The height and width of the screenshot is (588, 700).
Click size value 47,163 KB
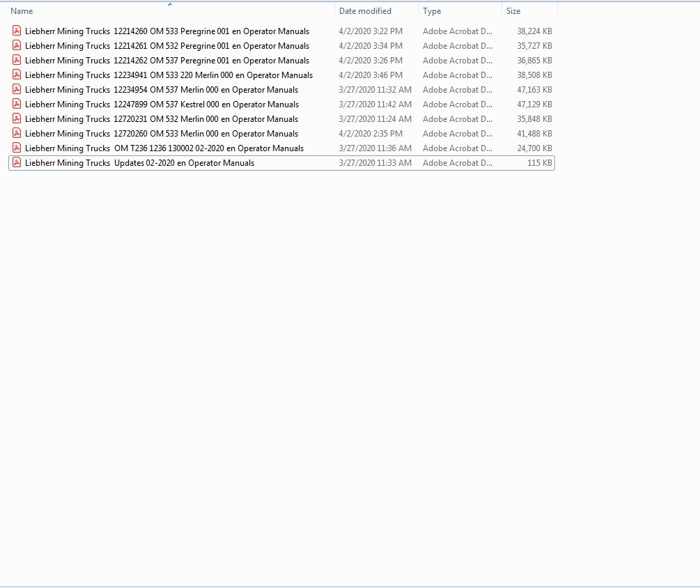click(x=534, y=90)
